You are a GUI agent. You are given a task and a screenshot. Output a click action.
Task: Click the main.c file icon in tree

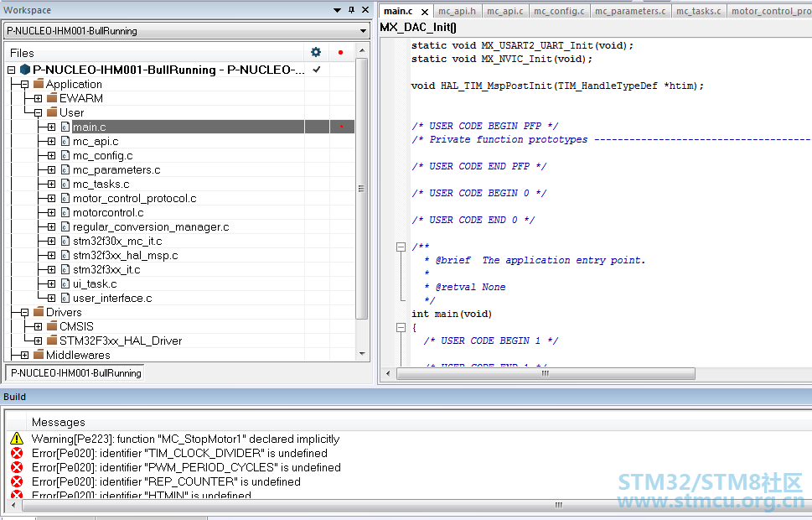pos(65,127)
